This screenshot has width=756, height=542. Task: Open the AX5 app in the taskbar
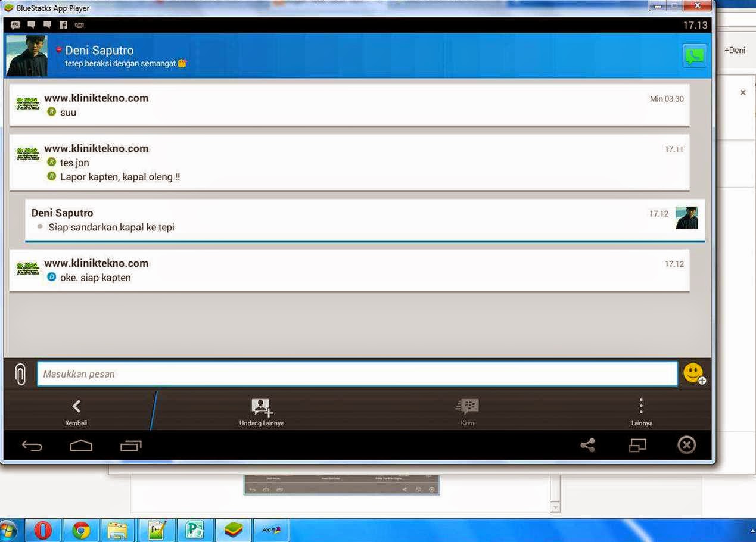272,530
